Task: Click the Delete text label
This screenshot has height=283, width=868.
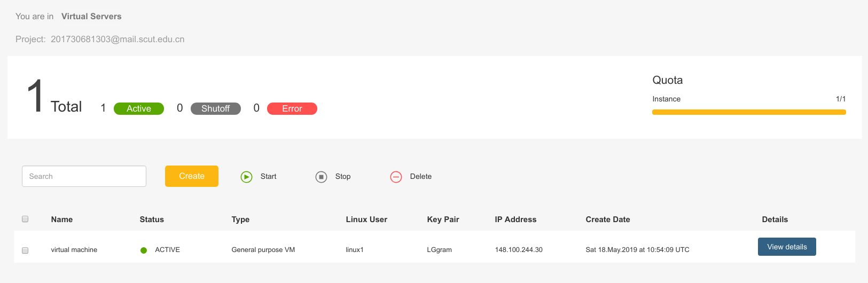Action: [x=421, y=176]
